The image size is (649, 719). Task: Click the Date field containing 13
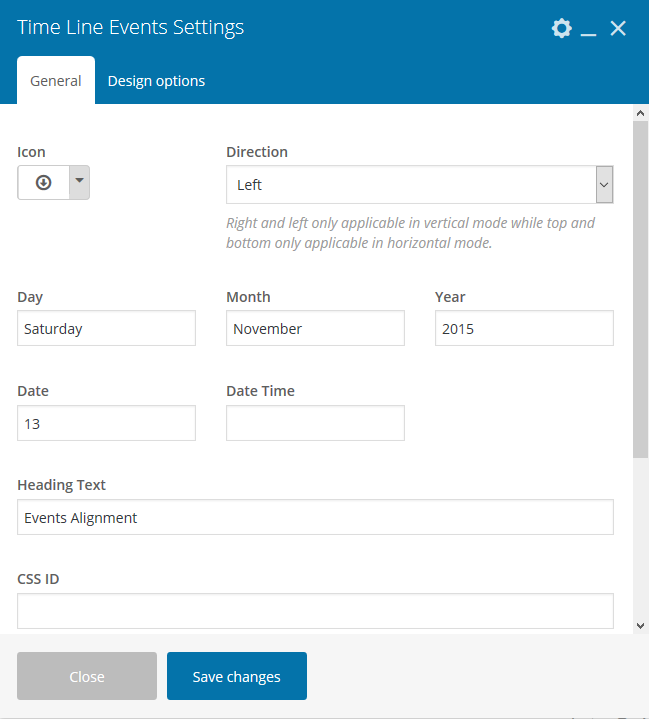coord(106,423)
